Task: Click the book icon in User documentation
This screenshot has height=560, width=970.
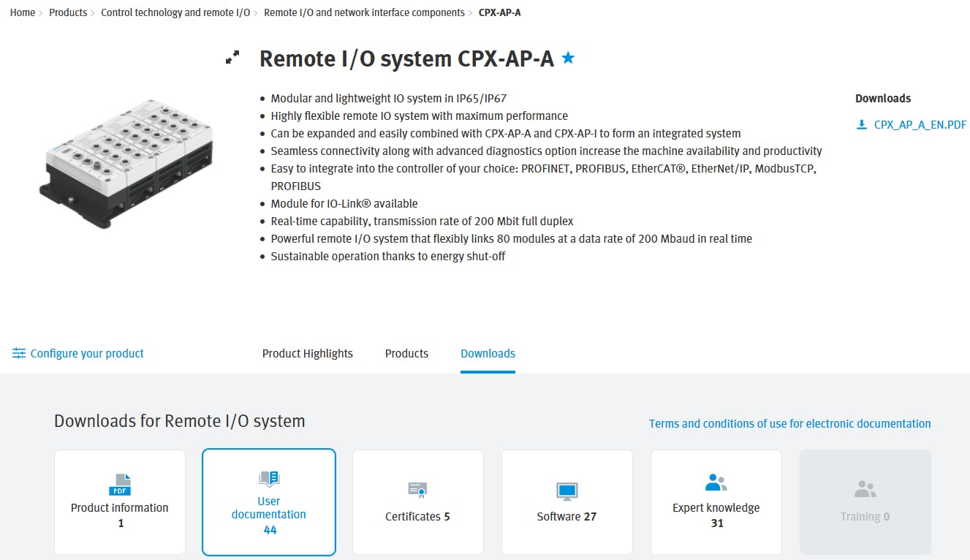Action: point(269,480)
